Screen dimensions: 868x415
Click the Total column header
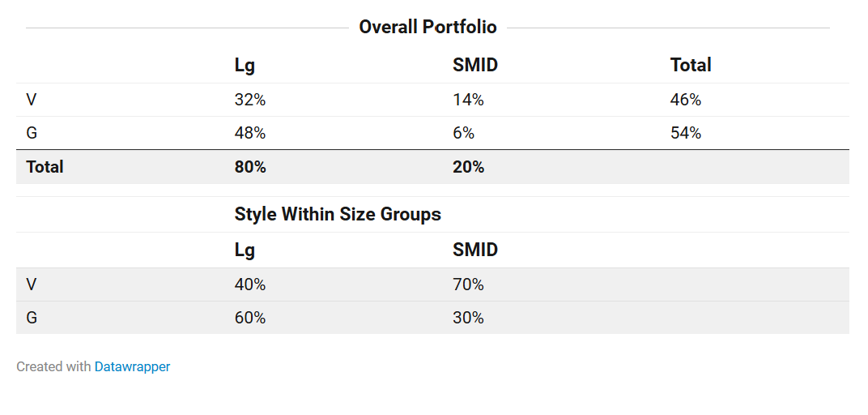[691, 65]
